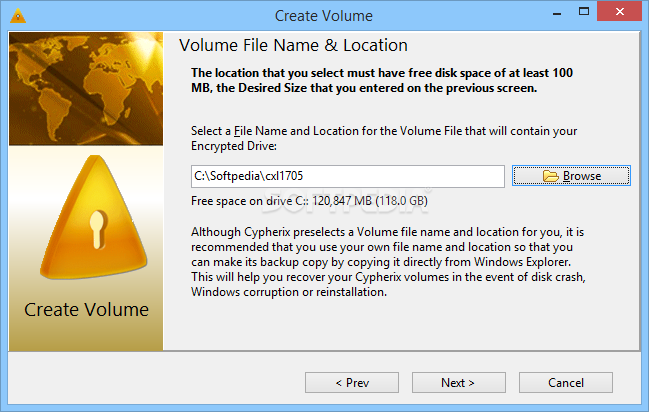Click the file path input field
Viewport: 649px width, 412px height.
[x=348, y=176]
